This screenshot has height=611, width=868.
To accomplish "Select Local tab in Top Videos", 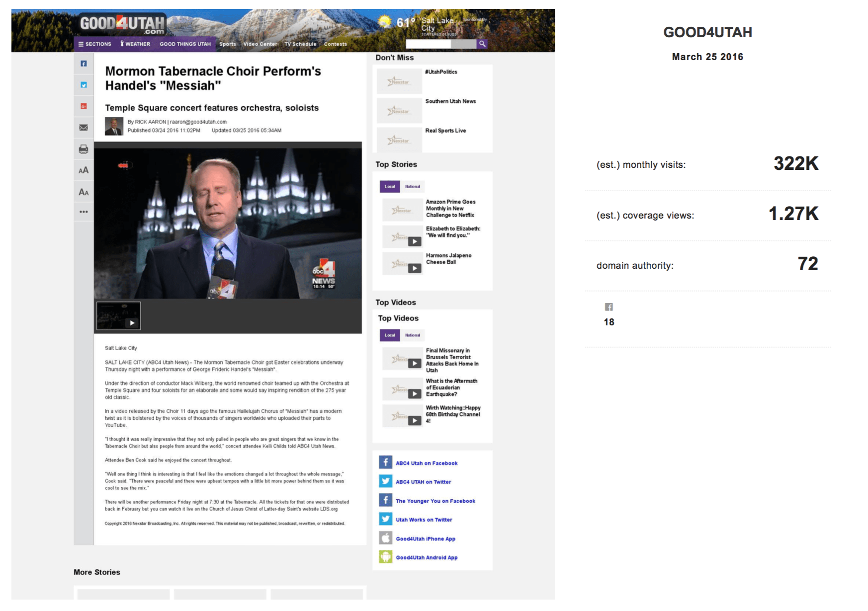I will [x=390, y=335].
